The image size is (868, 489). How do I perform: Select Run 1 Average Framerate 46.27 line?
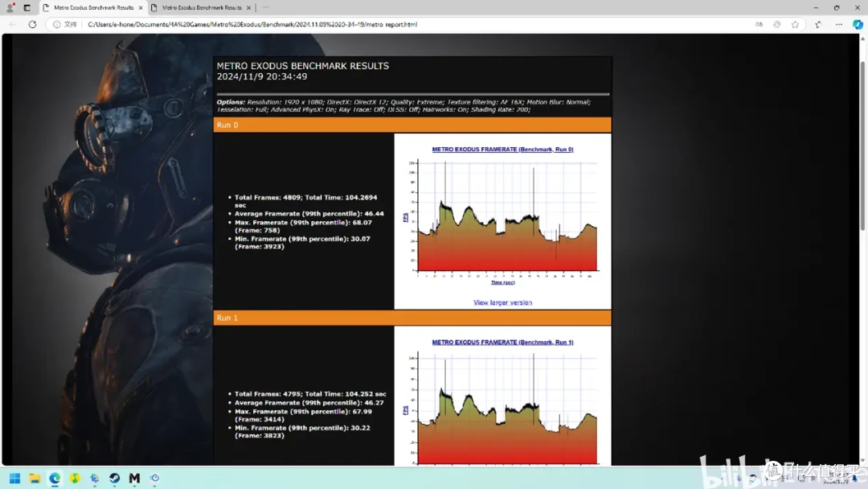pos(309,403)
